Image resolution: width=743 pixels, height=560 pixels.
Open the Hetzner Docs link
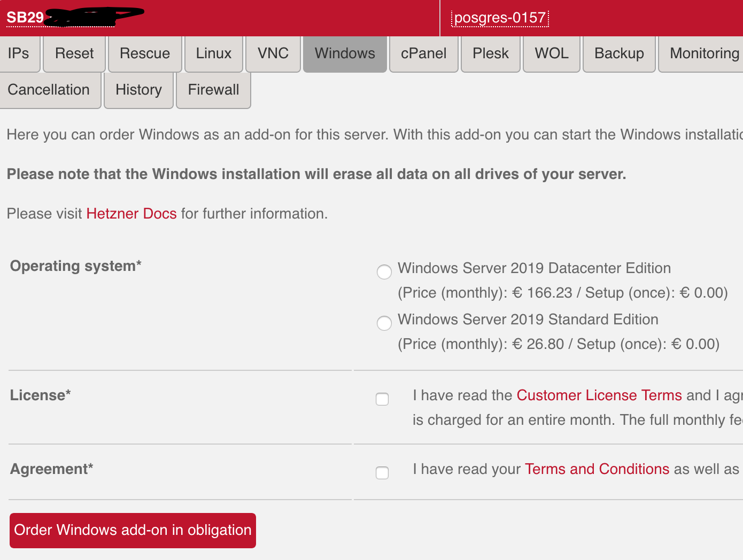[x=131, y=214]
